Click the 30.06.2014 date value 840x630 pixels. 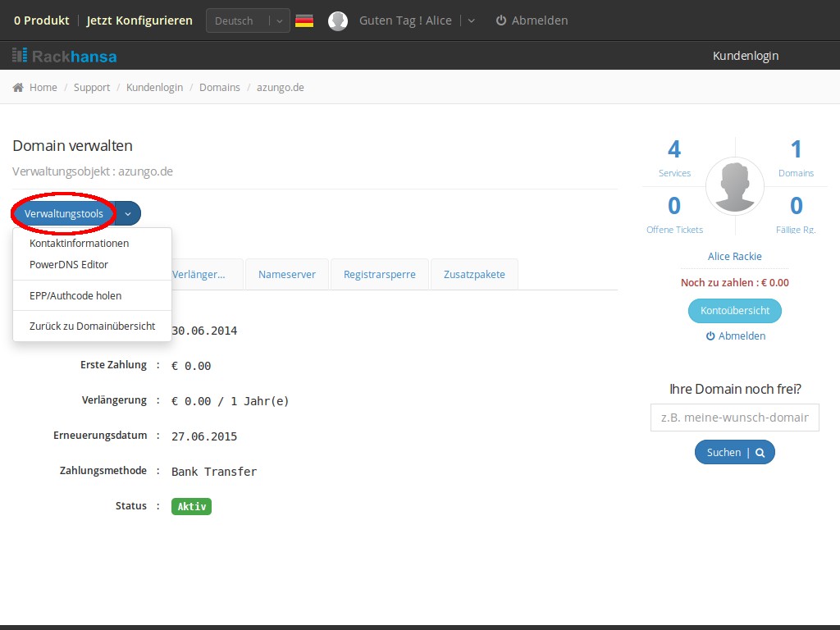pos(204,331)
